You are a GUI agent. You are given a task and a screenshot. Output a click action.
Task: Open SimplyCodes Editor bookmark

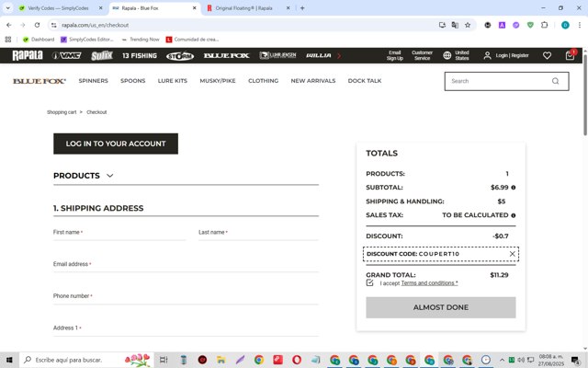(x=87, y=40)
